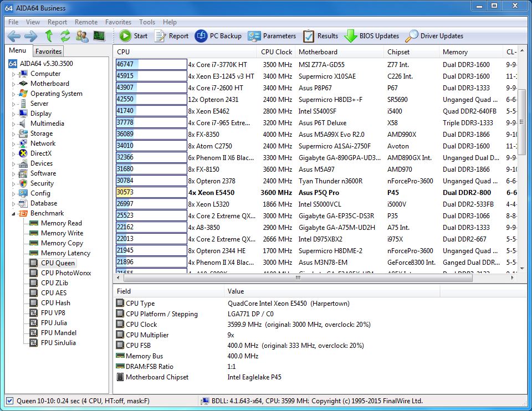This screenshot has width=532, height=411.
Task: Expand the Motherboard tree node
Action: click(x=13, y=84)
